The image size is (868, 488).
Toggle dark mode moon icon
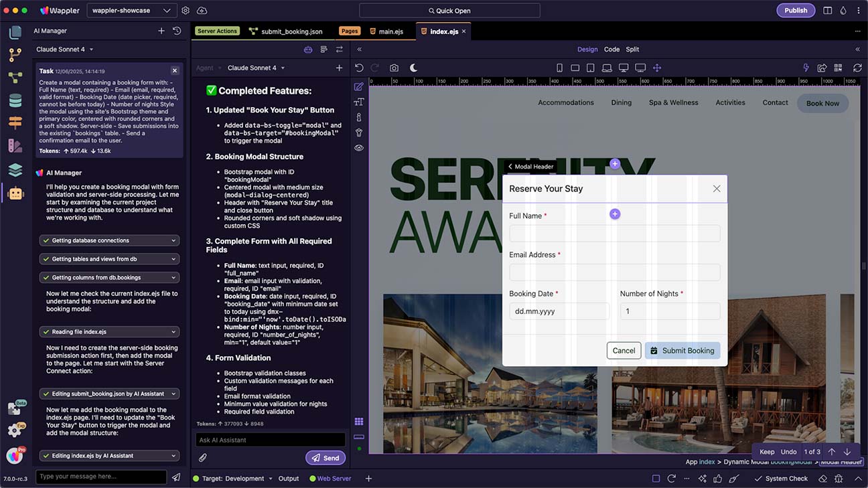coord(414,68)
